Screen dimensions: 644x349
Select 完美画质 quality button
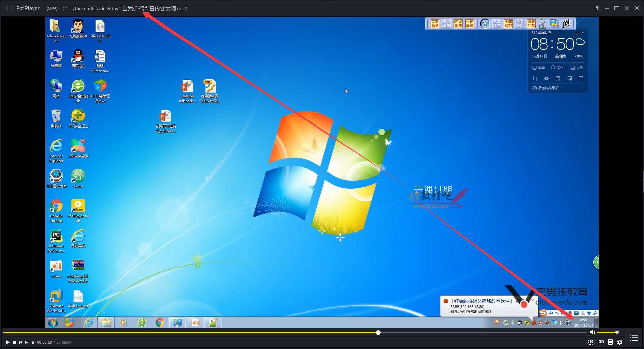pos(435,23)
